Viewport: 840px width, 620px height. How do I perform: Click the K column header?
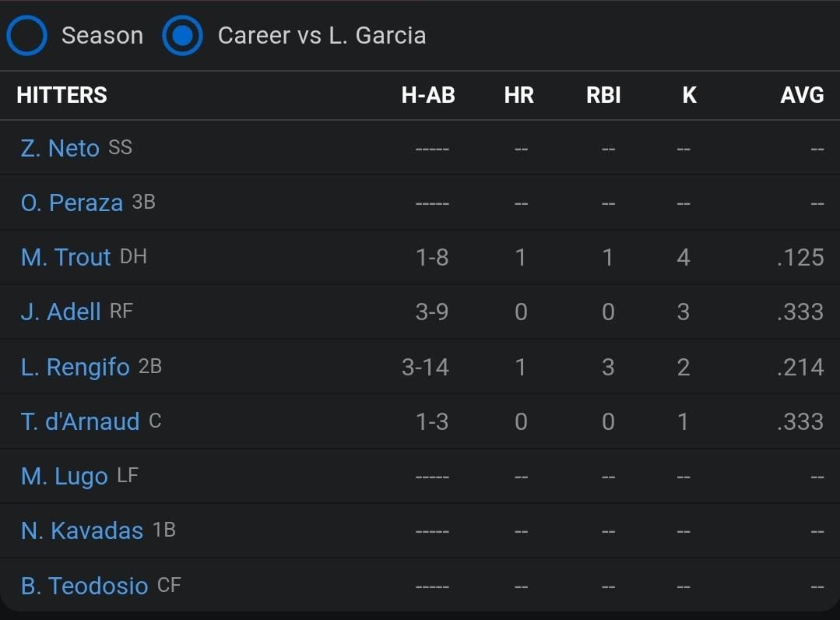pos(689,95)
